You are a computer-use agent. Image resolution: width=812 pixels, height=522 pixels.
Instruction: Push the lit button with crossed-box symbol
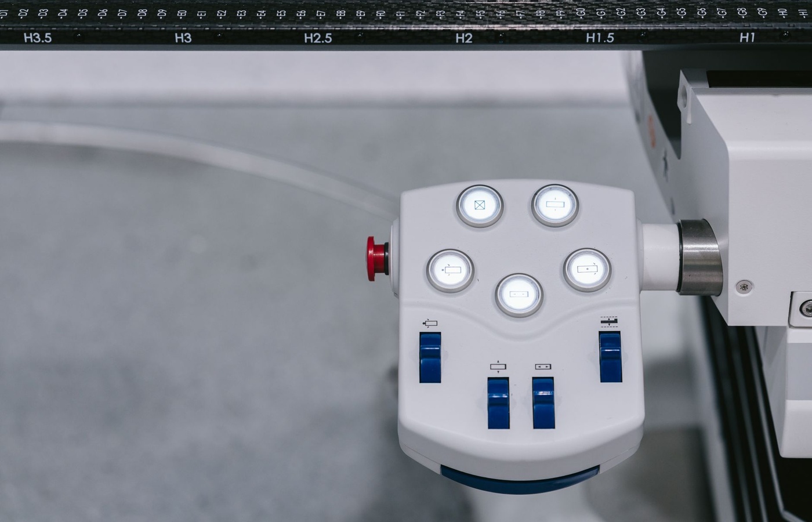[x=480, y=205]
